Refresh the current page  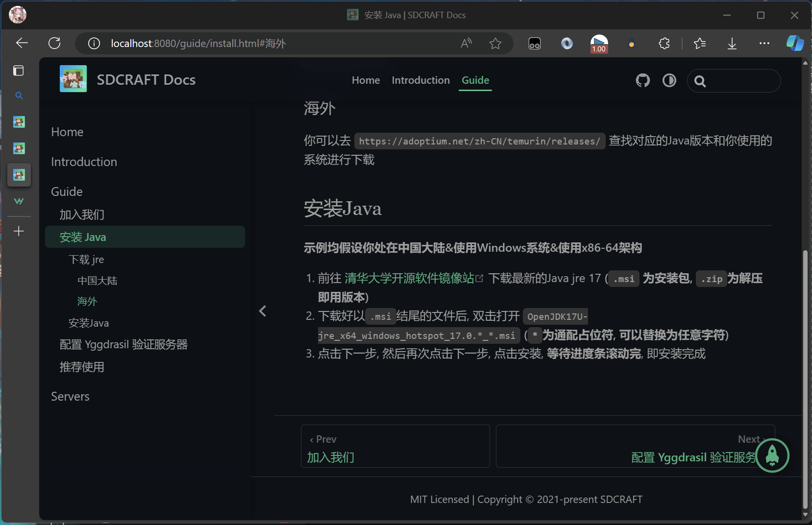(x=54, y=43)
